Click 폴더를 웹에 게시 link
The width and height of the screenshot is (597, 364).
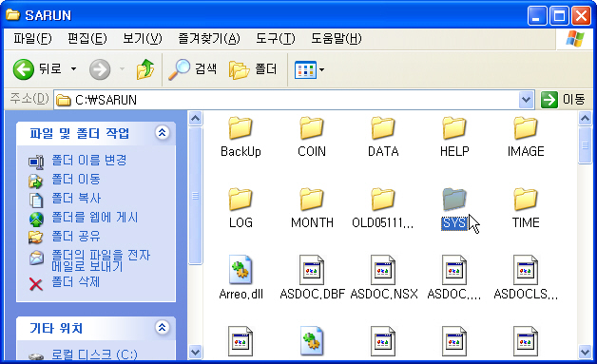point(94,218)
